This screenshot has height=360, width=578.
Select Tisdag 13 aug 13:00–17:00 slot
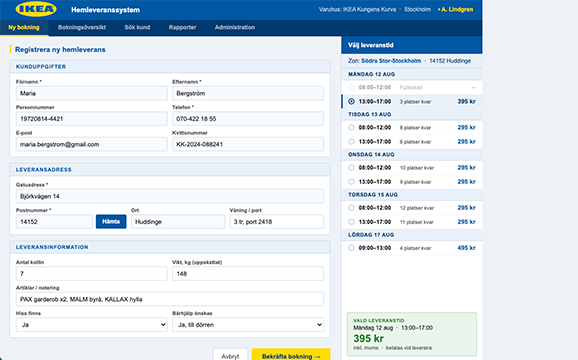[412, 141]
